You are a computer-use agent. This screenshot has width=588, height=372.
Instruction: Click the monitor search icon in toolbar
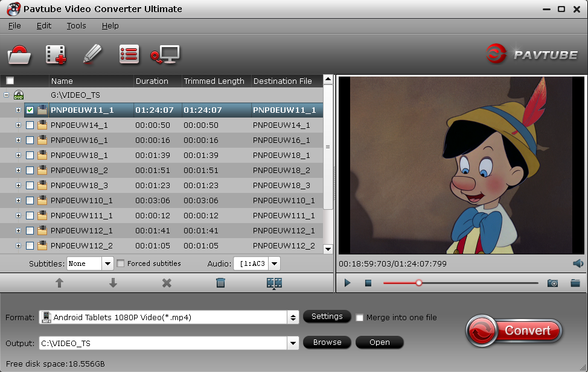point(165,55)
